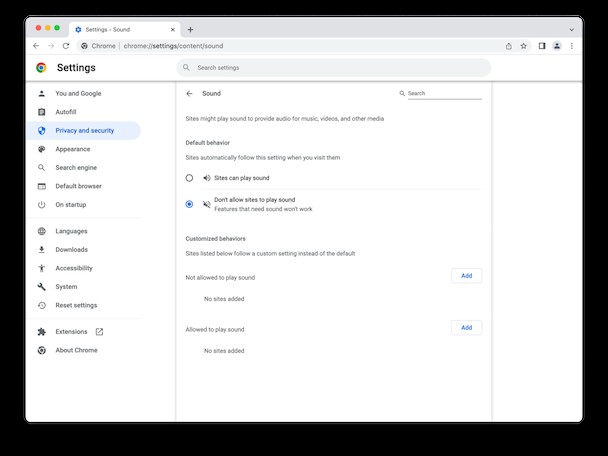The height and width of the screenshot is (456, 608).
Task: Click Features that need sound won't work text
Action: pyautogui.click(x=263, y=209)
